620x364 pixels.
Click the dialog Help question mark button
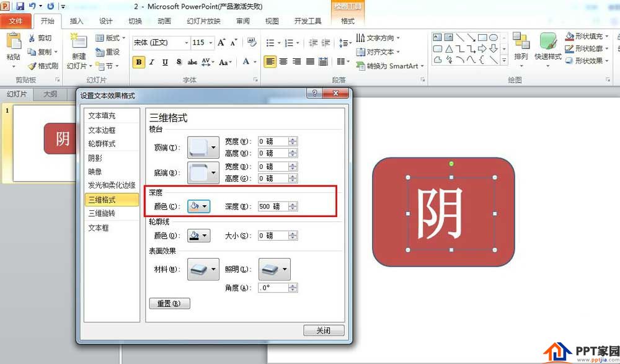tap(315, 93)
